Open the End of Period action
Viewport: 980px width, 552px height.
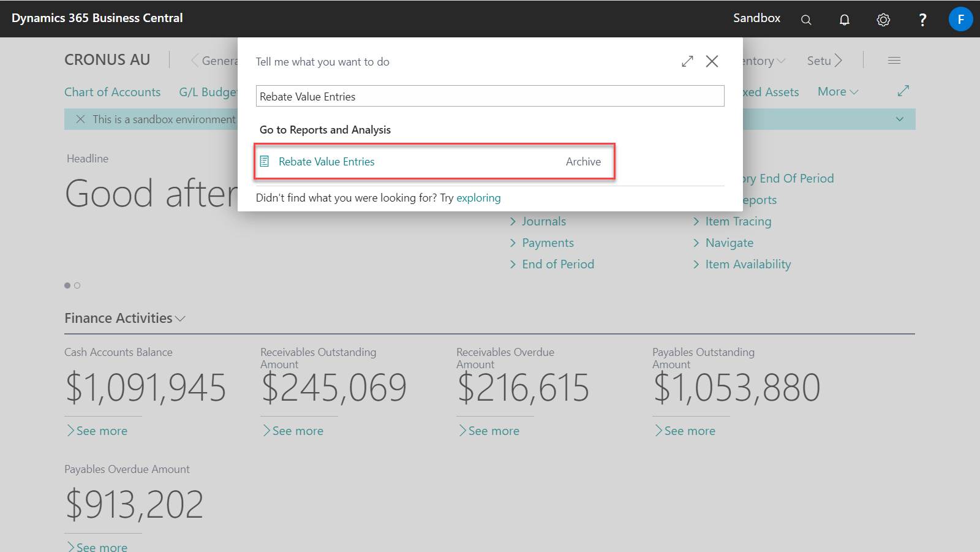(558, 264)
